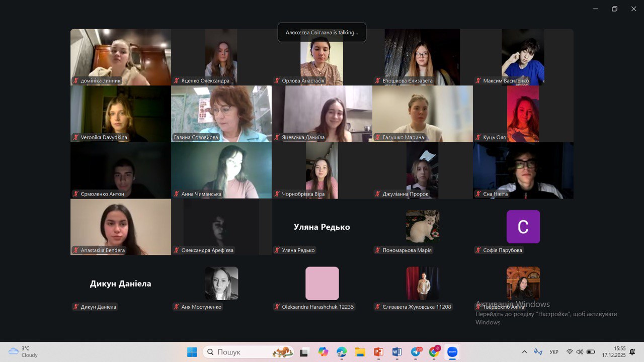Select Галина Соловйова's video tile
The image size is (644, 362).
point(221,114)
